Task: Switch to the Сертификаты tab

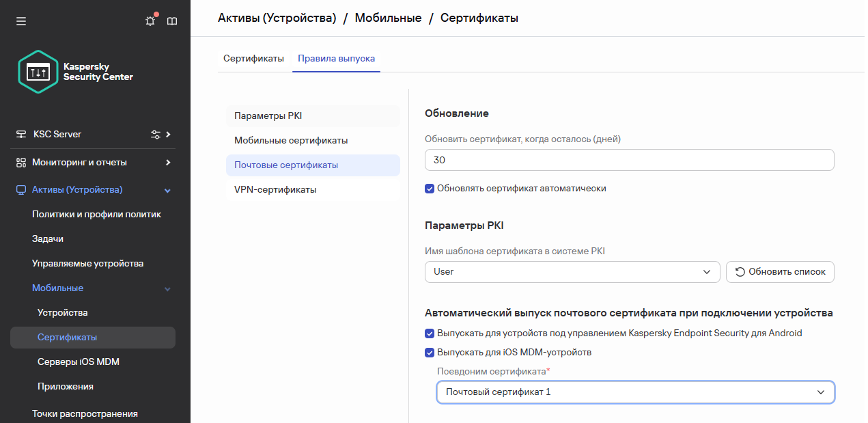Action: 253,59
